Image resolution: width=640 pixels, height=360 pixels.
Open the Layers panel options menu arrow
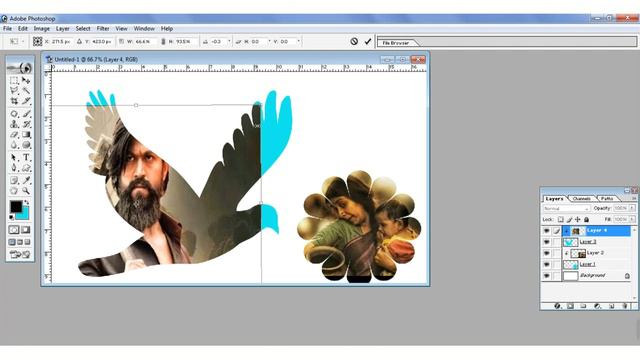[x=634, y=198]
